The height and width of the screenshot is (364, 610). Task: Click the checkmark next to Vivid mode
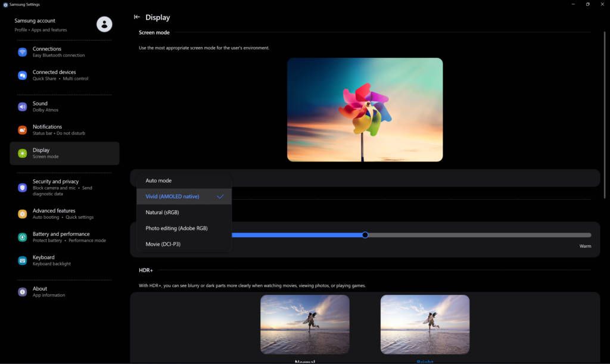(x=220, y=197)
